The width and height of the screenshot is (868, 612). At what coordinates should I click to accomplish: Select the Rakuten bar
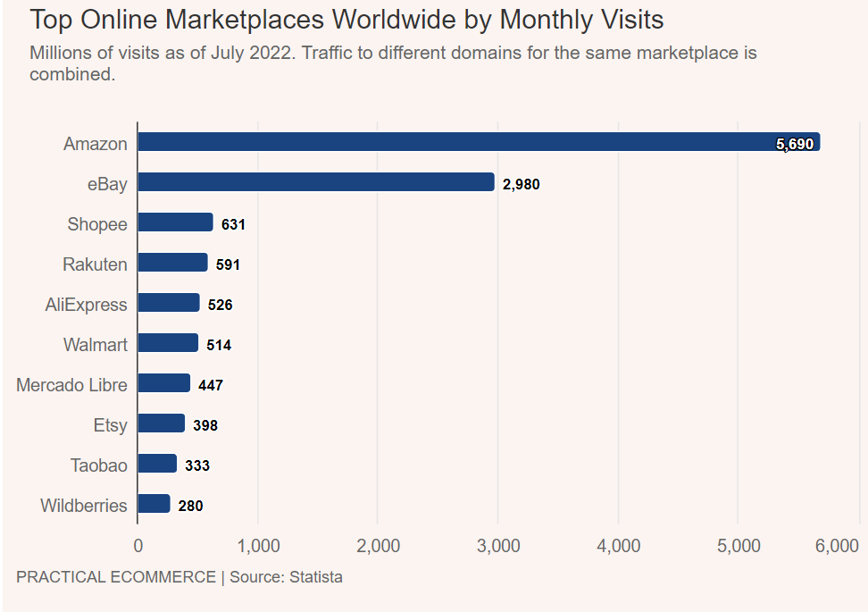coord(172,262)
